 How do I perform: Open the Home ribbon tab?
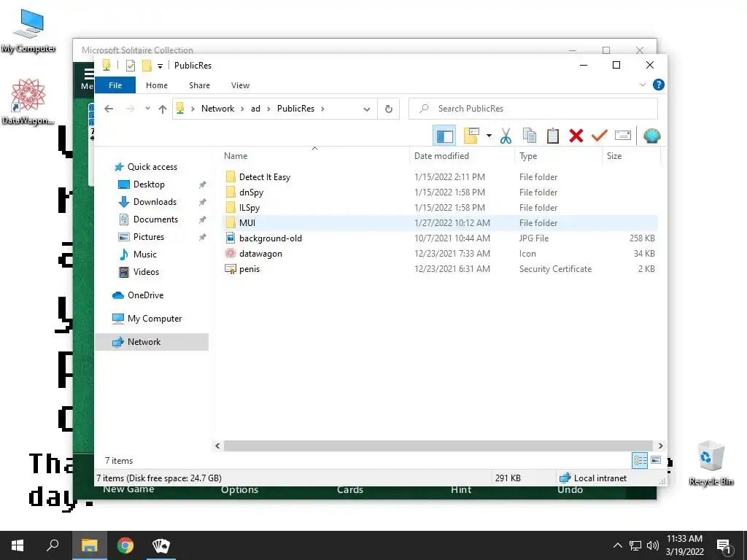[157, 85]
